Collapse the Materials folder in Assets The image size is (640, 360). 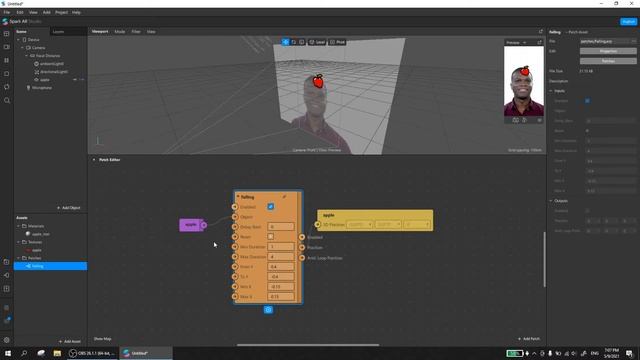point(18,226)
